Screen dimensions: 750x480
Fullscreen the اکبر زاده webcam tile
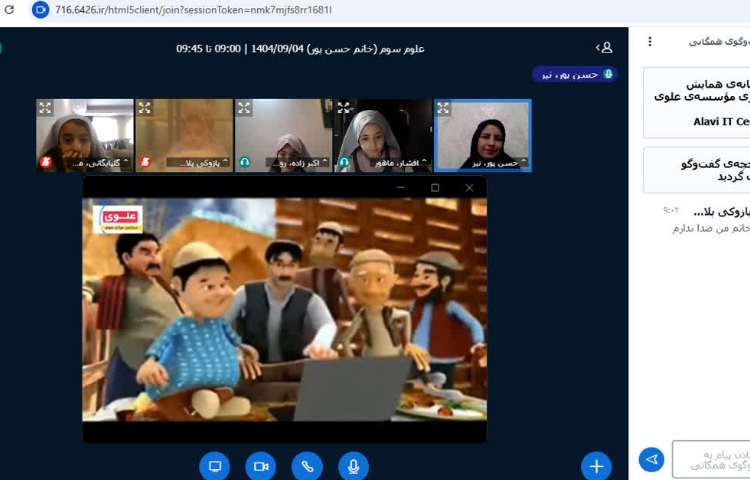coord(245,108)
